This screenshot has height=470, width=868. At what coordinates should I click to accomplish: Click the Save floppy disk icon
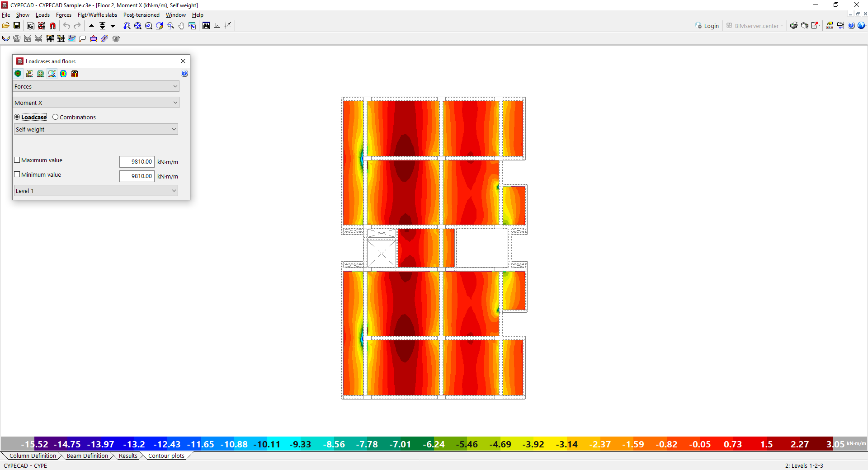tap(17, 26)
